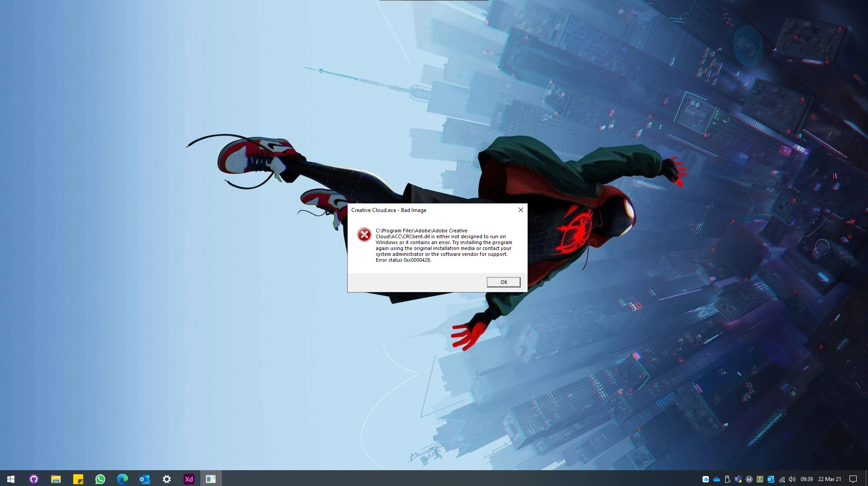The height and width of the screenshot is (486, 868).
Task: Open WhatsApp from the taskbar
Action: (100, 479)
